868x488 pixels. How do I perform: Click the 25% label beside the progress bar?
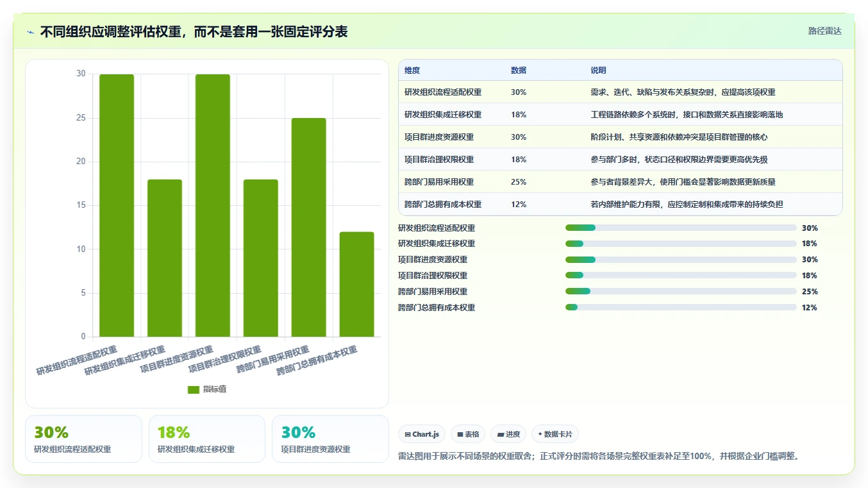pyautogui.click(x=810, y=292)
